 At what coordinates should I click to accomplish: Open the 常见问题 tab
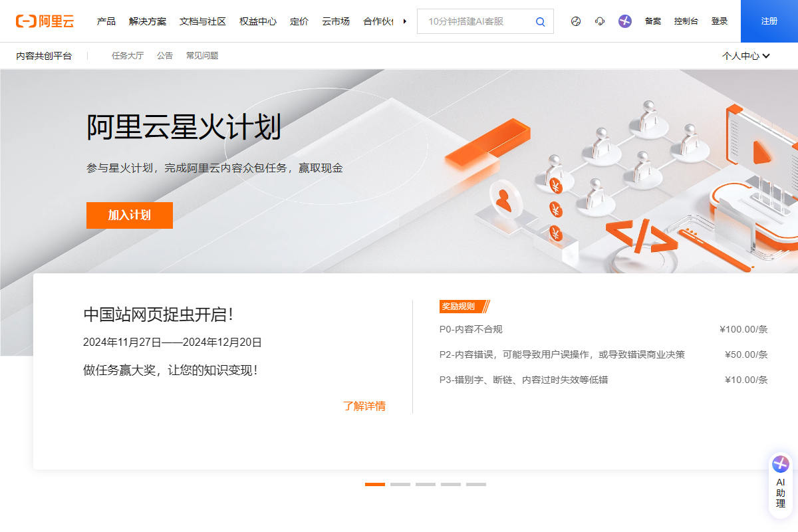(202, 56)
